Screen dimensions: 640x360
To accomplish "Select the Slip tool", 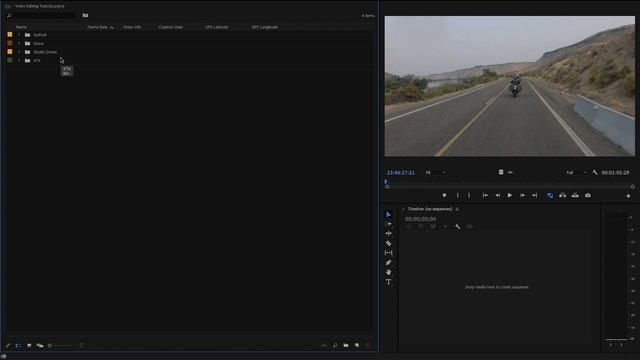I will (x=388, y=253).
